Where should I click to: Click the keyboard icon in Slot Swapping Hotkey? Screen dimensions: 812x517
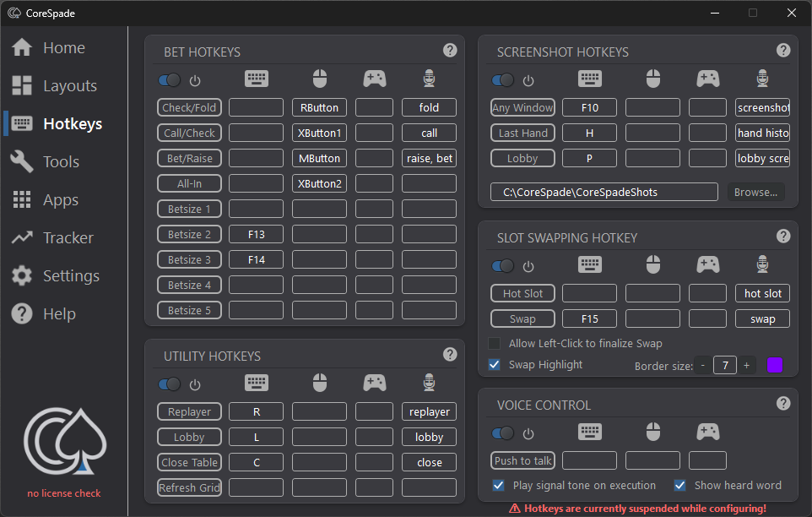(590, 264)
